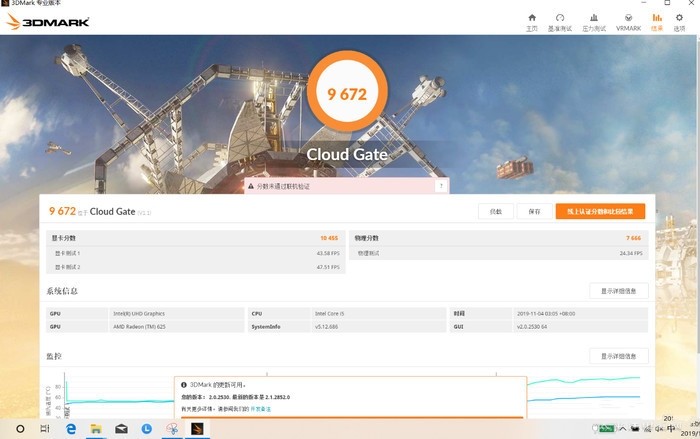Click the warning triangle beside 分数未通过联机验证
Screen dimensions: 700x439
point(251,186)
